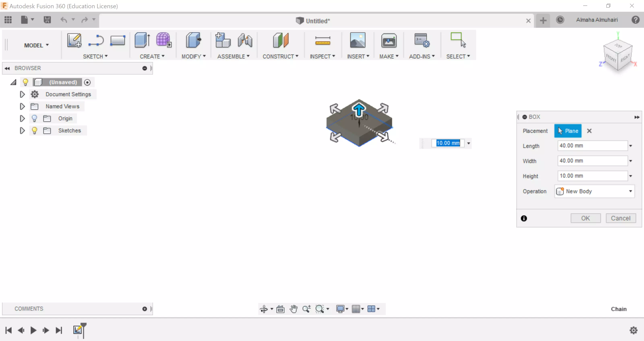
Task: Open the Scripts and Add-Ins icon
Action: [422, 40]
